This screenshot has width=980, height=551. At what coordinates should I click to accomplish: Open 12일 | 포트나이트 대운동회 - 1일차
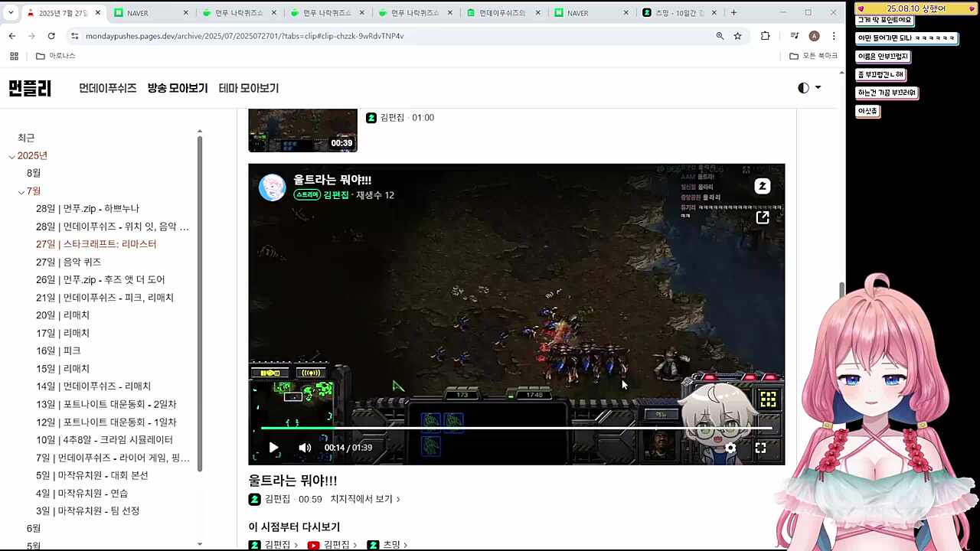pos(106,422)
